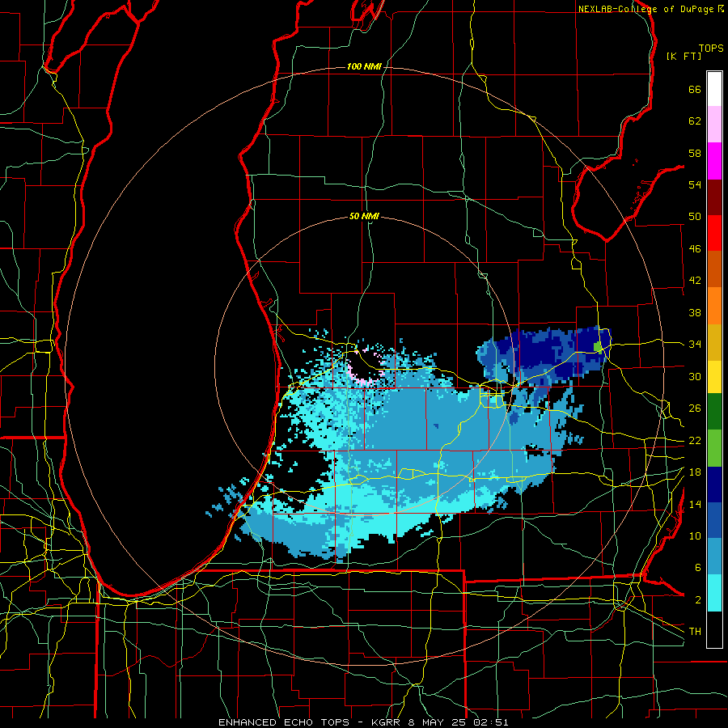Click the TH legend label
This screenshot has width=728, height=728.
coord(695,632)
